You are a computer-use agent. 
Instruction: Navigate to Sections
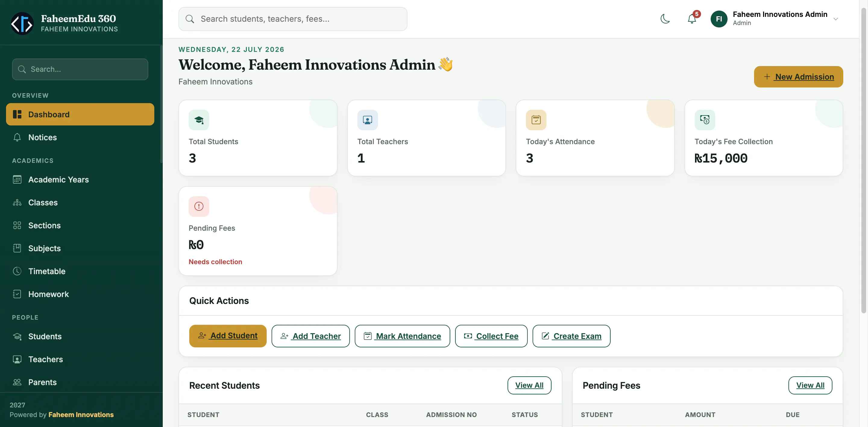point(80,226)
